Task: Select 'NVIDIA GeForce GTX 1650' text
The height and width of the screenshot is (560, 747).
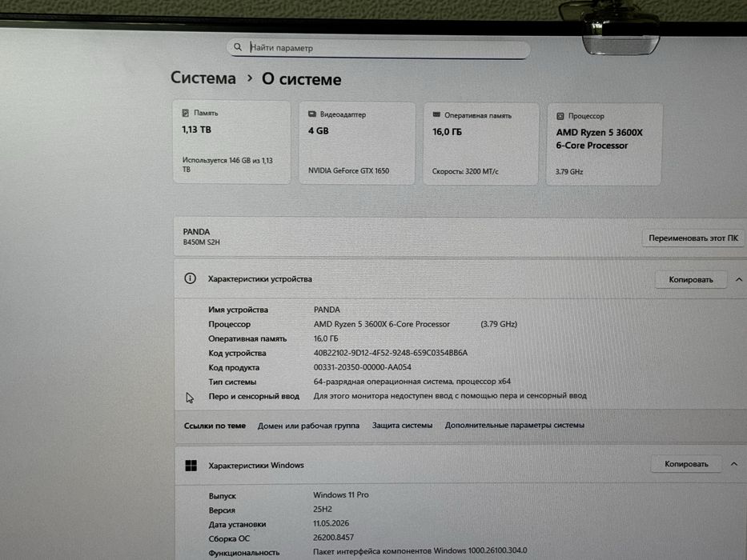Action: click(x=348, y=170)
